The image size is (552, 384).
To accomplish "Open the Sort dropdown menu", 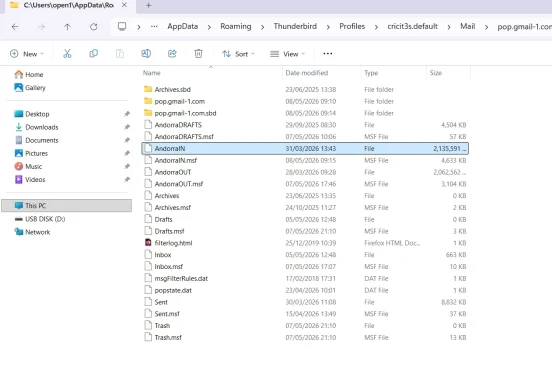I will coord(238,54).
